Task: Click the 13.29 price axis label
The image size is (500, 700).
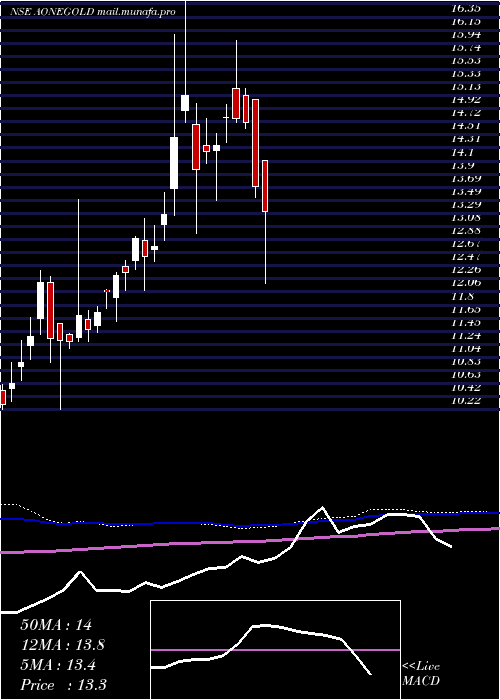Action: [466, 204]
